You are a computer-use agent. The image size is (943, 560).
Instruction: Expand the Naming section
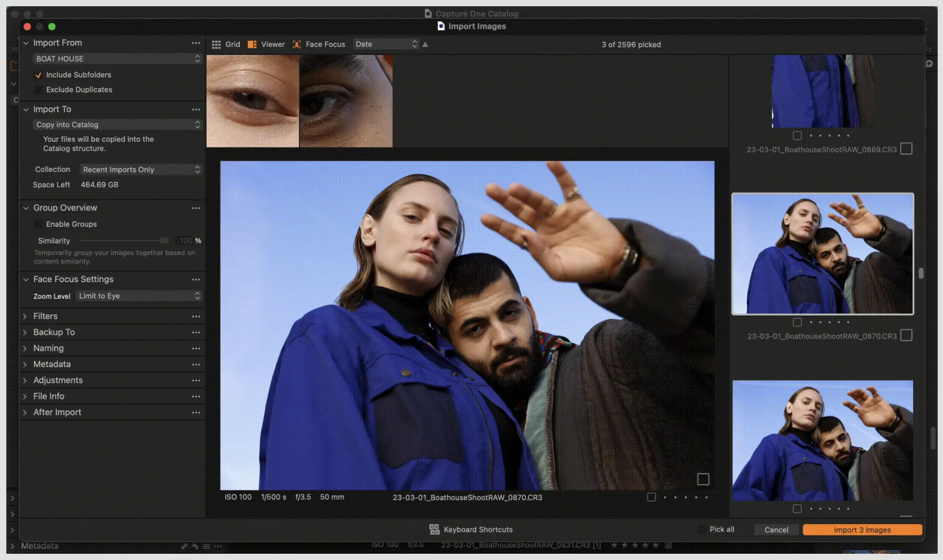click(25, 348)
